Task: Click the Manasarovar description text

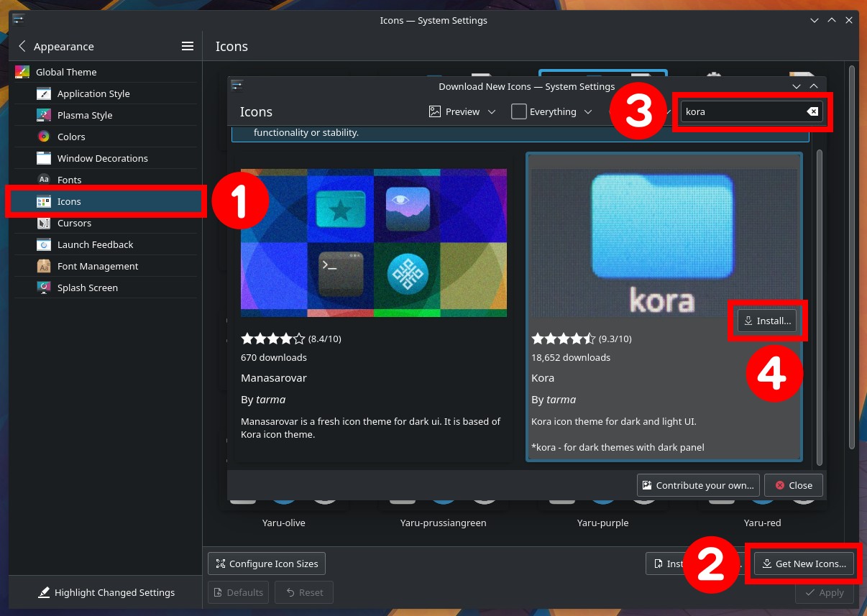Action: pyautogui.click(x=371, y=428)
